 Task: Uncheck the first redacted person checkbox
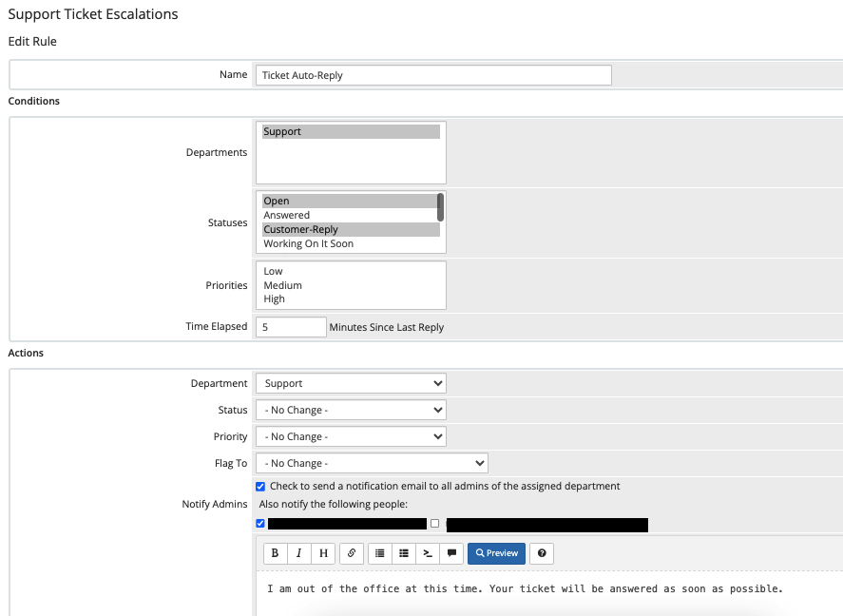click(261, 524)
